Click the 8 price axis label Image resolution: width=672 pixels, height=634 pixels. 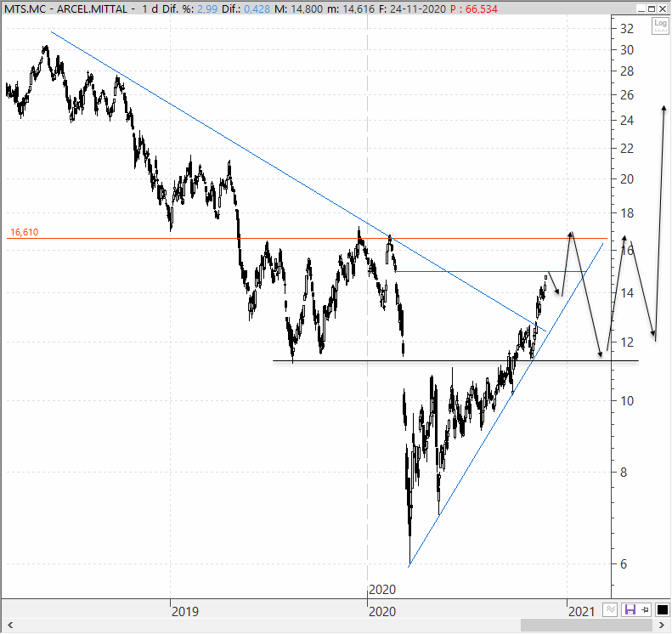pyautogui.click(x=624, y=473)
